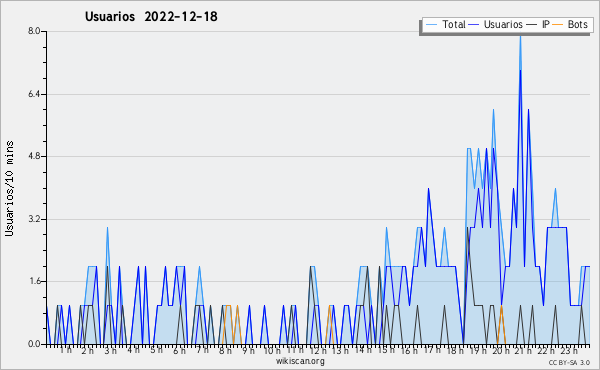Click the dark blue Usuarios legend line
Viewport: 600px width, 370px height.
click(x=474, y=25)
